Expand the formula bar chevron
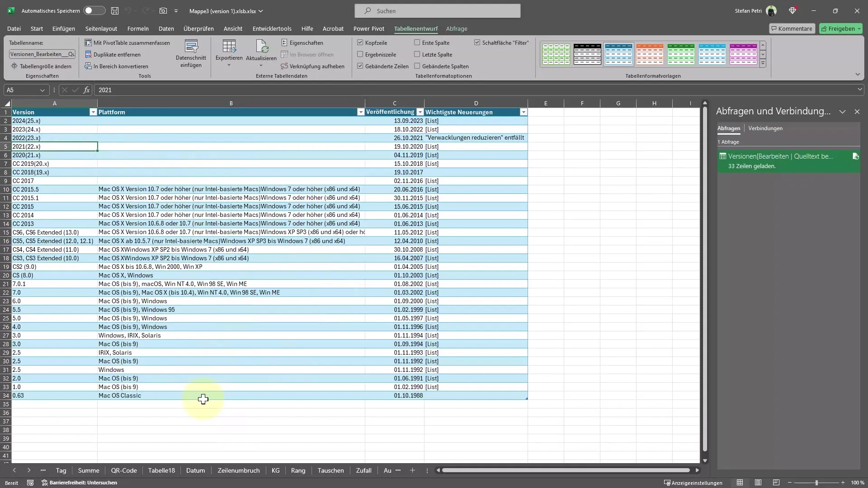 coord(860,90)
